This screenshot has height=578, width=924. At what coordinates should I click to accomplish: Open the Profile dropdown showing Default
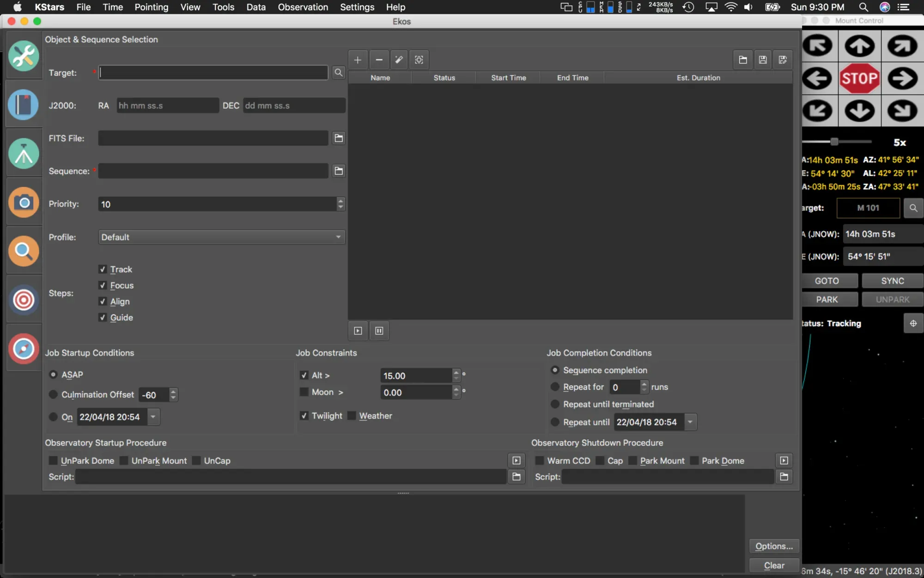pos(221,237)
